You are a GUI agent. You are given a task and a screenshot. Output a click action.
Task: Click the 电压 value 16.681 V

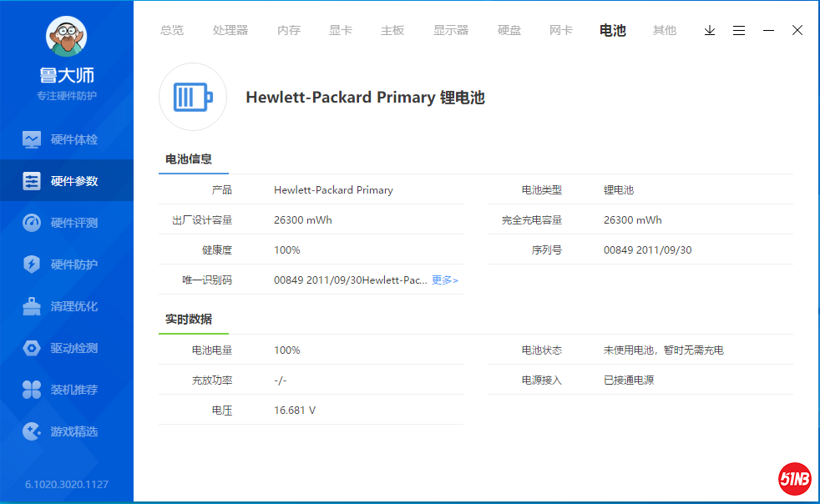(295, 411)
